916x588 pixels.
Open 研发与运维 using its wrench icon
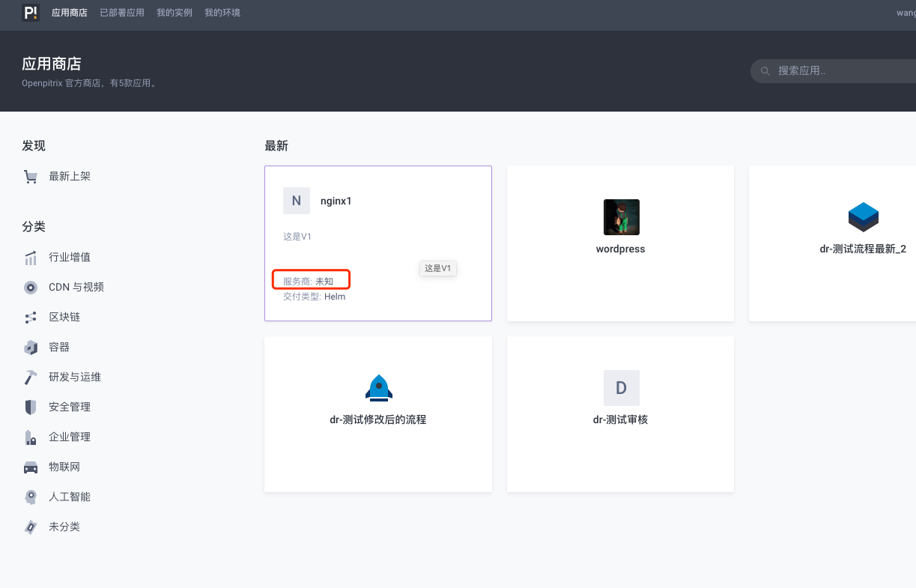point(31,377)
